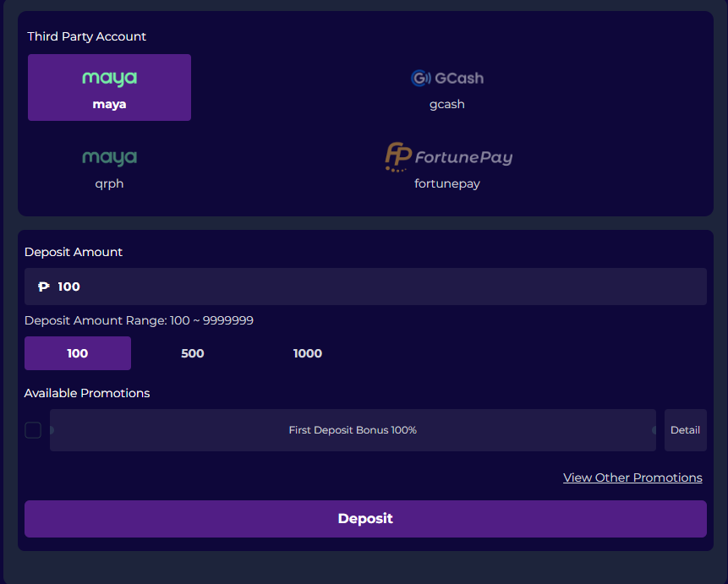Pick the 100 preset amount
The height and width of the screenshot is (584, 728).
click(x=78, y=353)
